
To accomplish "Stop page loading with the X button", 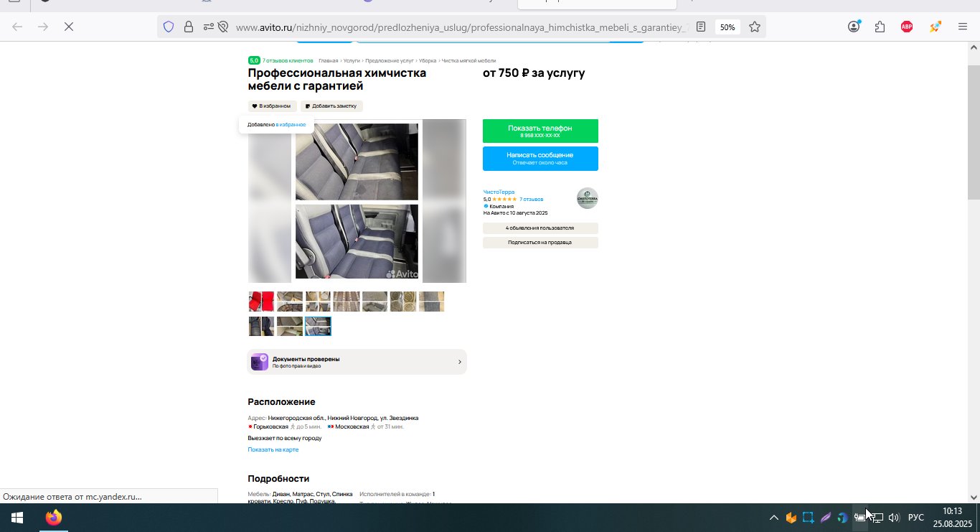I will click(x=69, y=27).
